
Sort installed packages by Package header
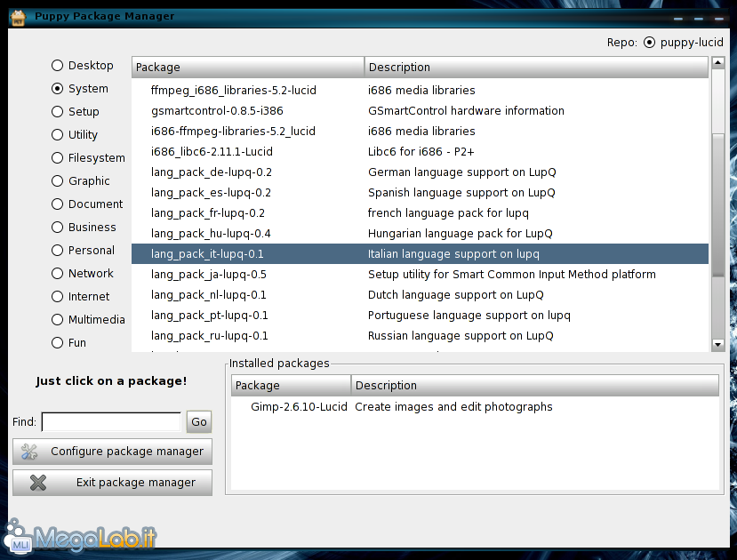pyautogui.click(x=291, y=386)
